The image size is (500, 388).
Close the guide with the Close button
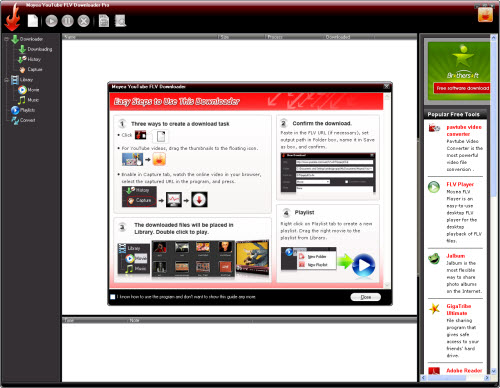pos(366,297)
